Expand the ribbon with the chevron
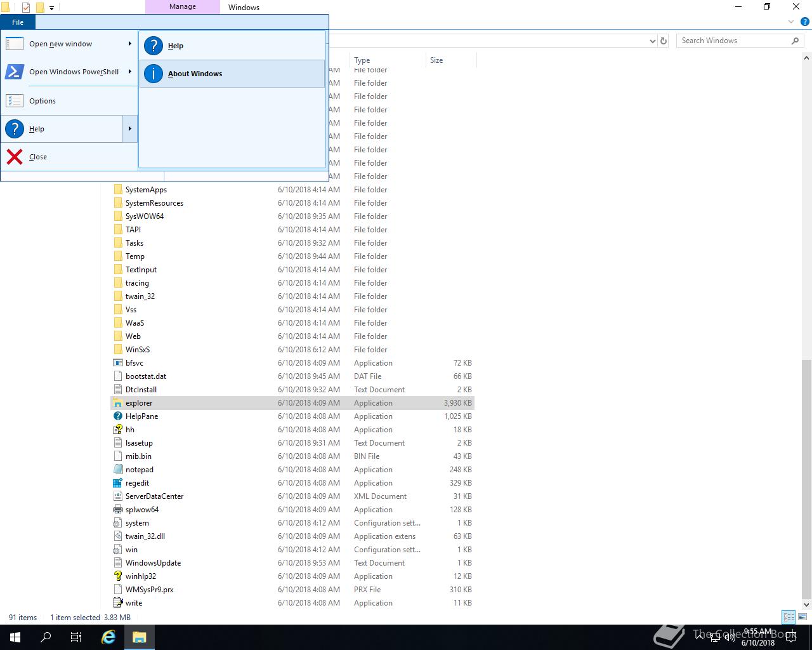 791,22
